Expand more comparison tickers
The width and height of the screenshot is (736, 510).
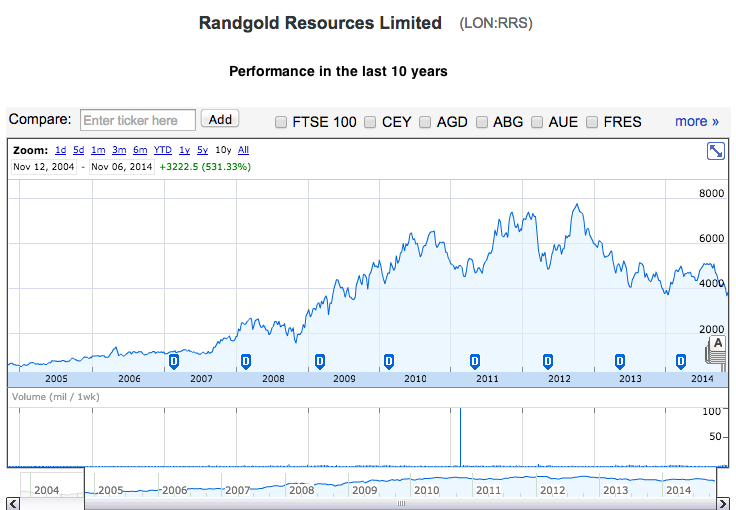point(696,121)
